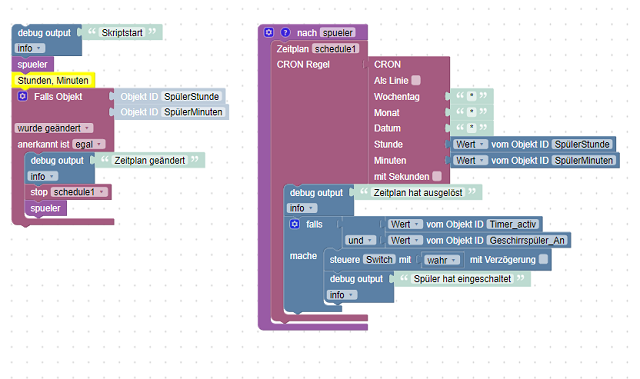This screenshot has height=379, width=640.
Task: Edit the 'Zeitplan hat ausgelöst' text
Action: [x=418, y=193]
